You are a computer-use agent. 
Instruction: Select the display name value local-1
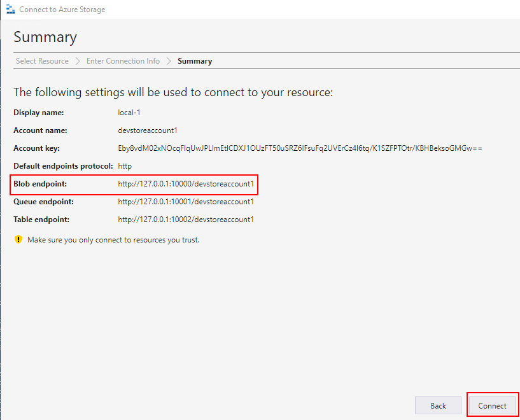click(129, 113)
